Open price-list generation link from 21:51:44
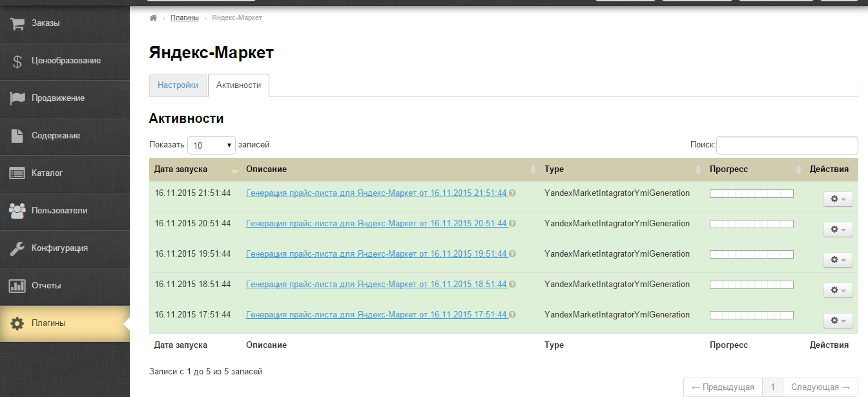Image resolution: width=868 pixels, height=397 pixels. [377, 193]
